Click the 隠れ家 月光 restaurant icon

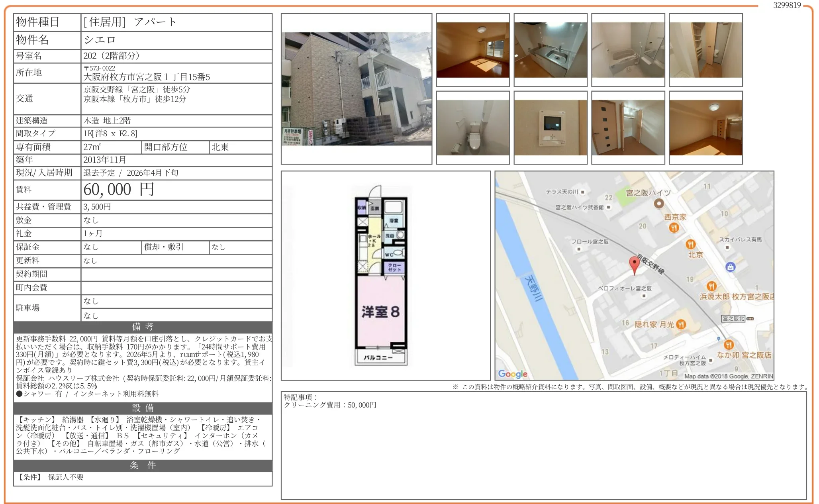(681, 324)
